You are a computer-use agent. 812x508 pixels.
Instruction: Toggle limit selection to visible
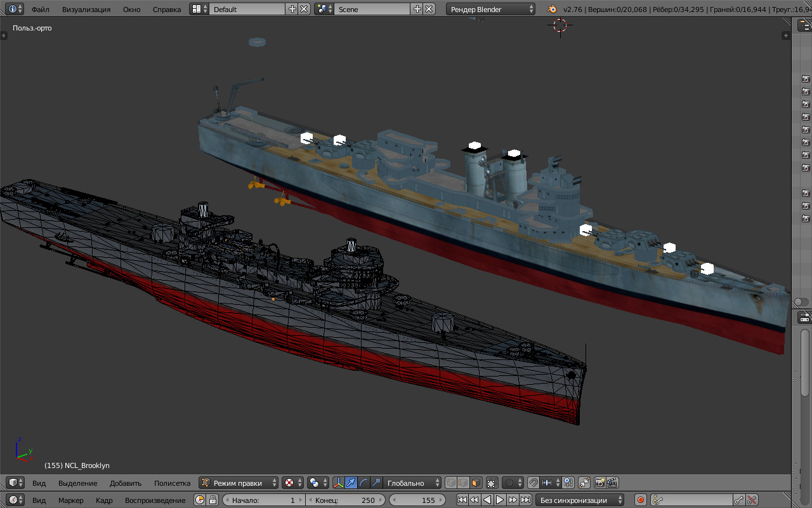tap(492, 483)
